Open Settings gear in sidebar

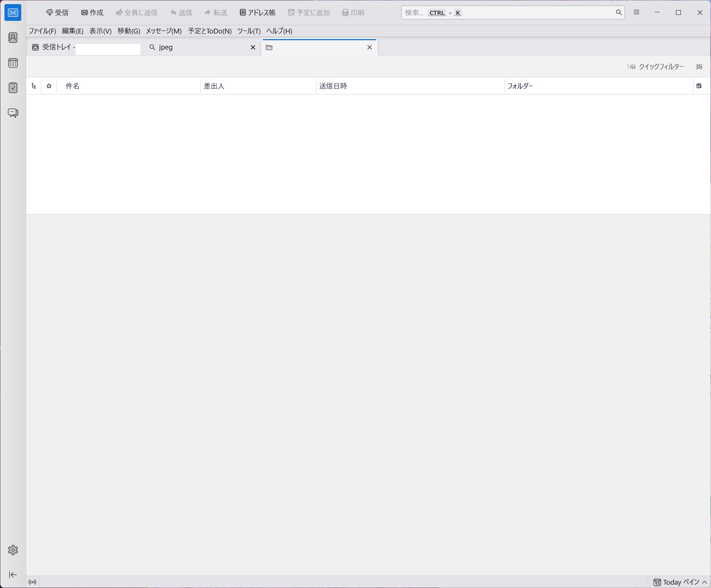point(13,550)
